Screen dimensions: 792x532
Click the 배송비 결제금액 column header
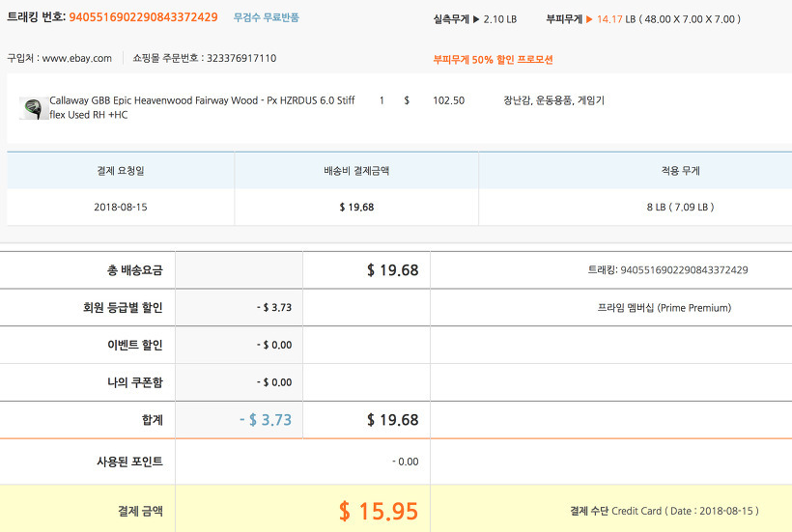(x=355, y=171)
